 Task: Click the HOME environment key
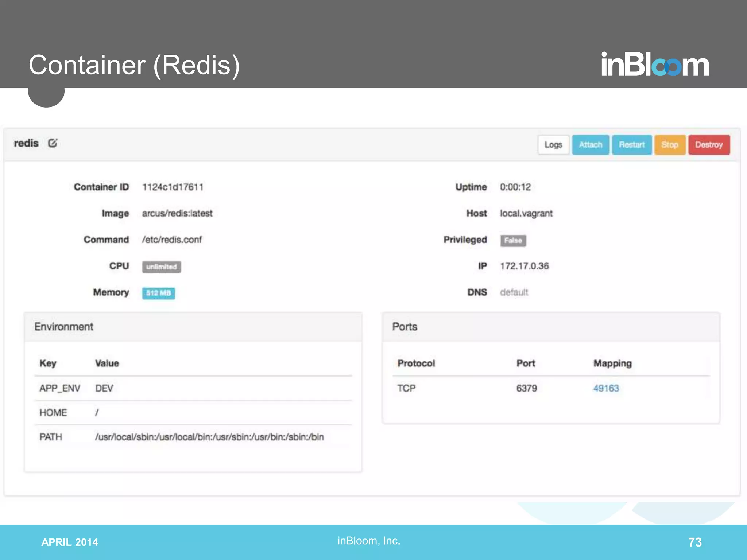(x=53, y=413)
